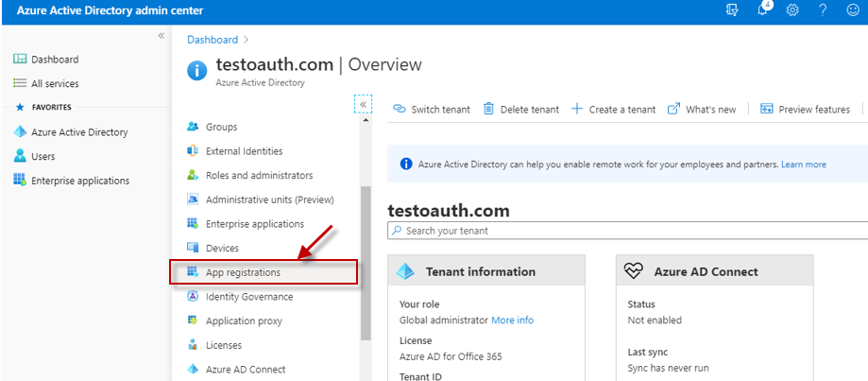Open Licenses blade
Screen dimensions: 868x381
(224, 345)
